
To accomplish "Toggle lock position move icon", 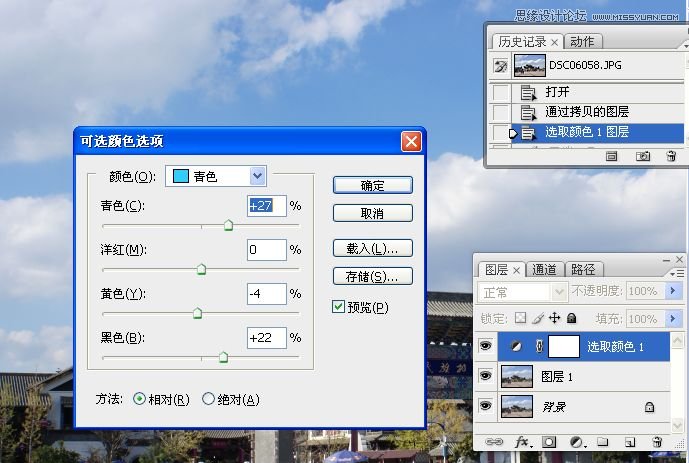I will point(555,318).
